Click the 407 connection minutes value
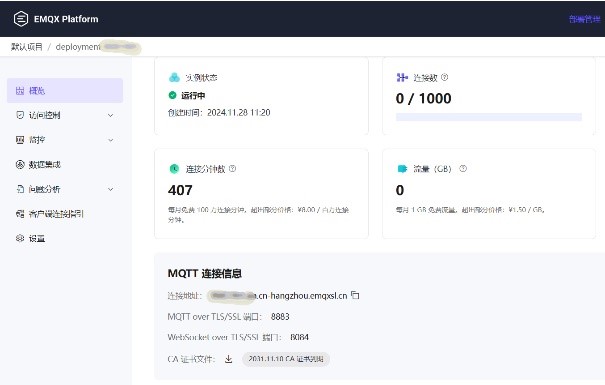Viewport: 605px width, 385px height. 180,190
